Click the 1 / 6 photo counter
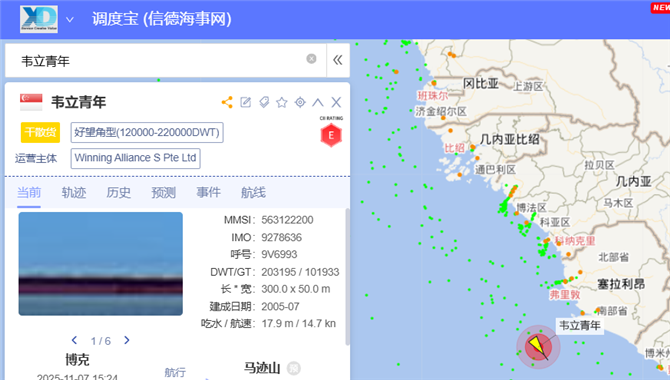This screenshot has width=670, height=380. pos(100,341)
